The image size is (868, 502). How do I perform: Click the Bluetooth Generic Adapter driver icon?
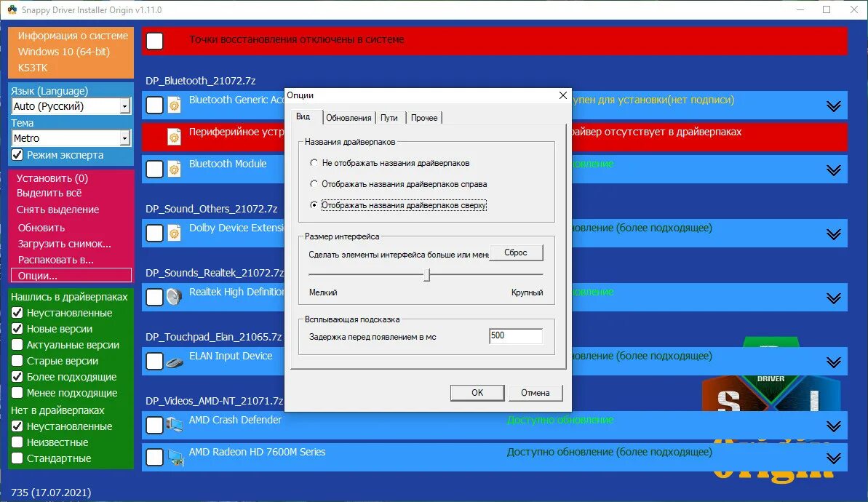click(x=175, y=105)
